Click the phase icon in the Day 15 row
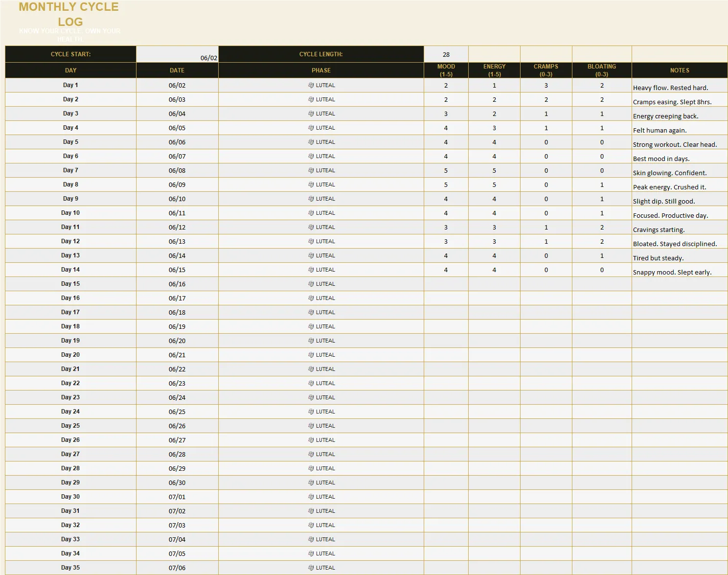Image resolution: width=728 pixels, height=575 pixels. tap(311, 284)
